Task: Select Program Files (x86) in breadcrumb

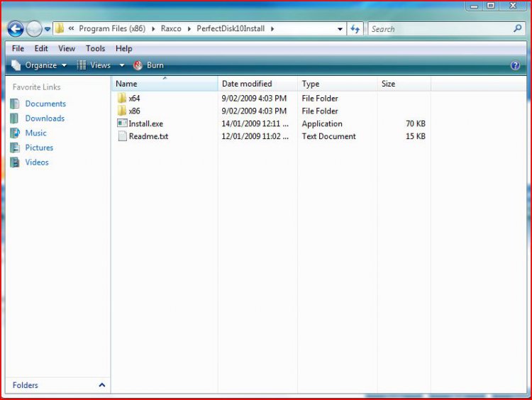Action: pyautogui.click(x=112, y=28)
